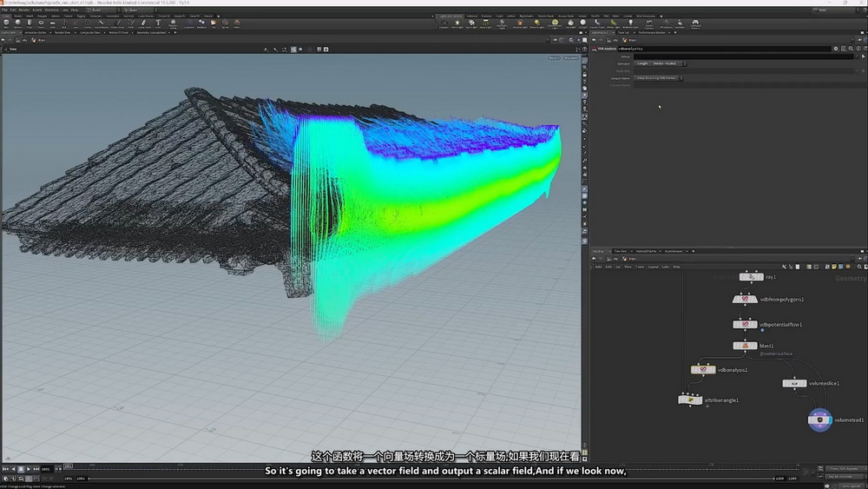The height and width of the screenshot is (489, 868).
Task: Toggle display flag on volumetrail1 node
Action: coord(829,420)
